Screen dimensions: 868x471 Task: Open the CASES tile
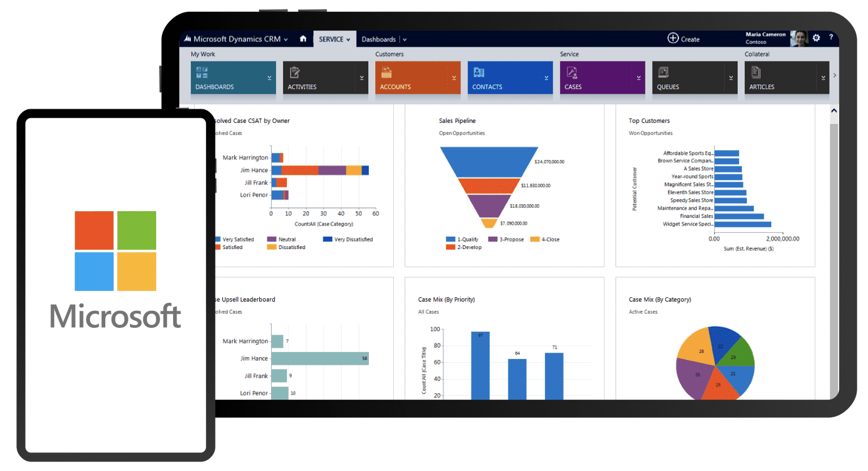(x=602, y=78)
